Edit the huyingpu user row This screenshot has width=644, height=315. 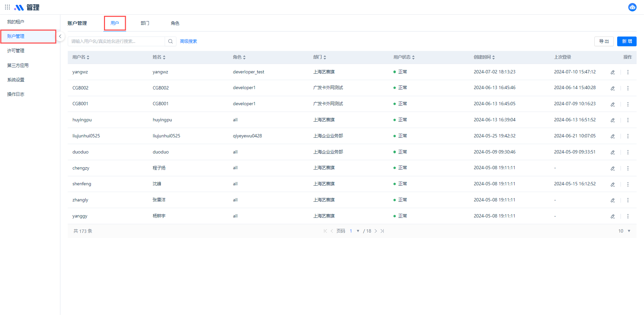pos(612,120)
